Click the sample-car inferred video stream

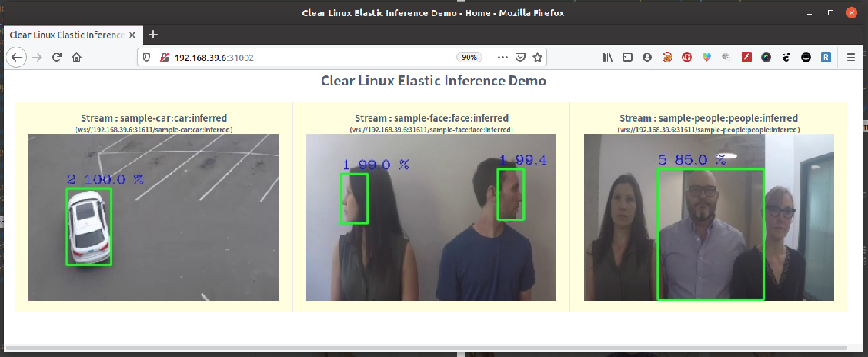click(153, 217)
